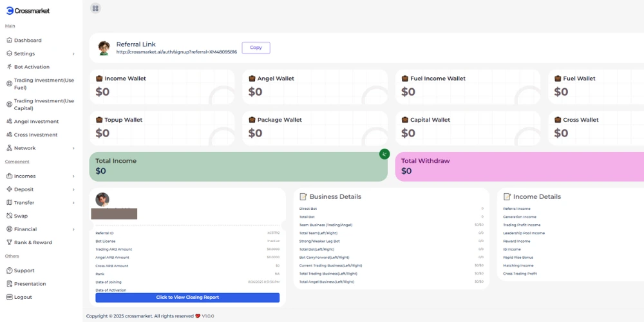This screenshot has width=644, height=322.
Task: Click the grid menu icon at top
Action: (x=95, y=8)
